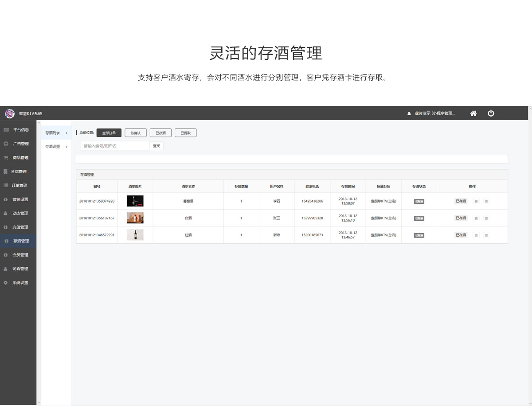
Task: Click the 已存酒 action button in 红酒 row
Action: (x=461, y=235)
